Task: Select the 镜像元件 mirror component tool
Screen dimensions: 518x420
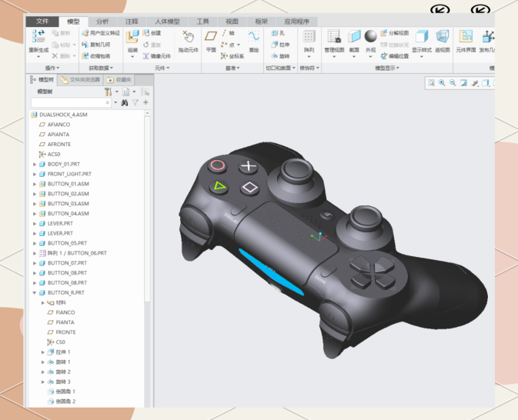Action: (x=157, y=56)
